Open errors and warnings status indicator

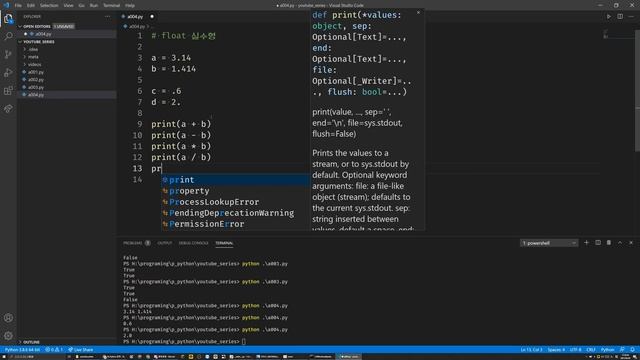[x=54, y=350]
